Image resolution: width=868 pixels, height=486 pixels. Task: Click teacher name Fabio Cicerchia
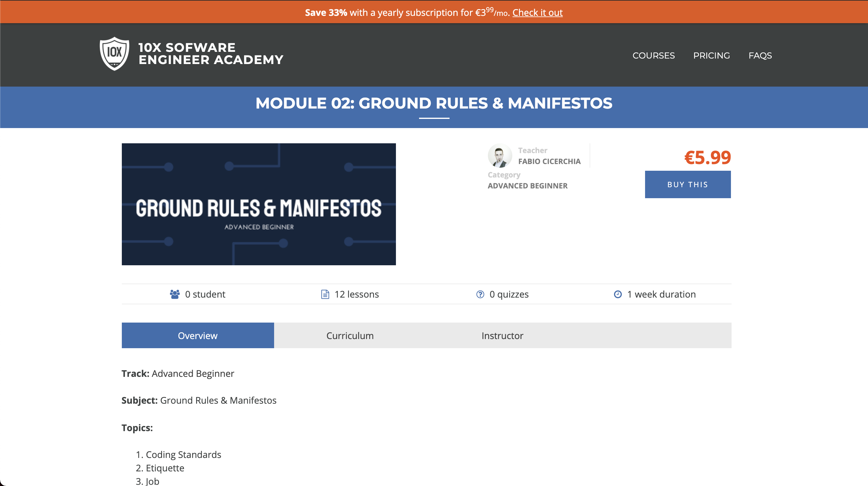click(549, 161)
